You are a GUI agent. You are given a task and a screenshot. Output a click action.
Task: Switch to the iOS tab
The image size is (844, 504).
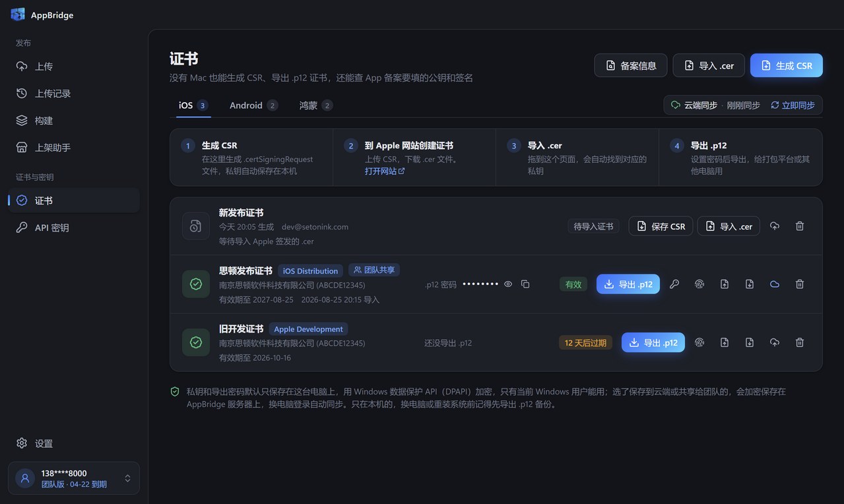click(193, 106)
